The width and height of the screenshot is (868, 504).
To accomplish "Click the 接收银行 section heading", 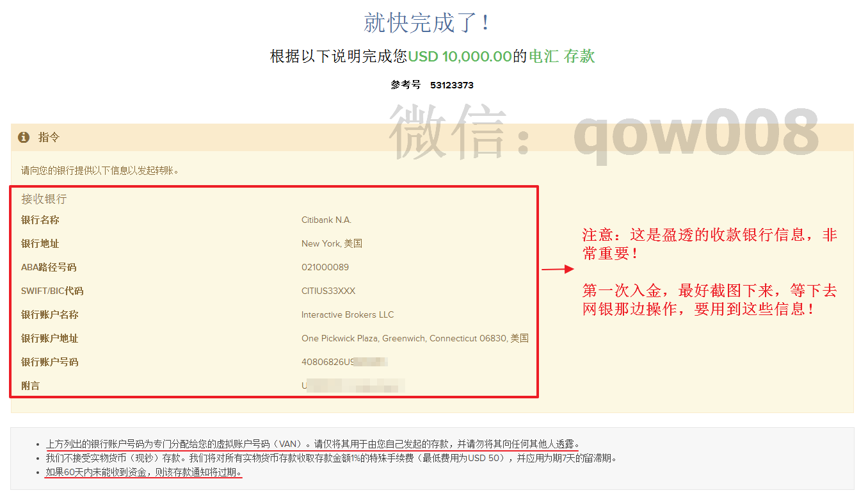I will pyautogui.click(x=42, y=199).
